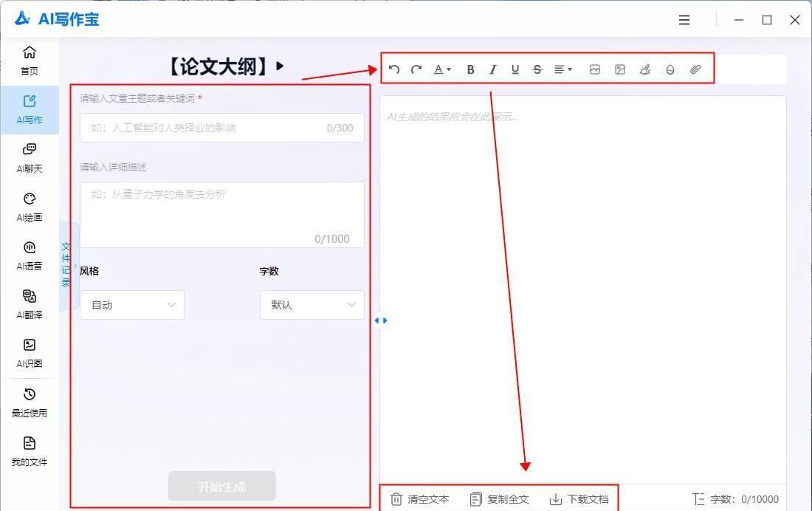This screenshot has width=812, height=511.
Task: Click the panel splitter arrows handle
Action: click(x=381, y=320)
